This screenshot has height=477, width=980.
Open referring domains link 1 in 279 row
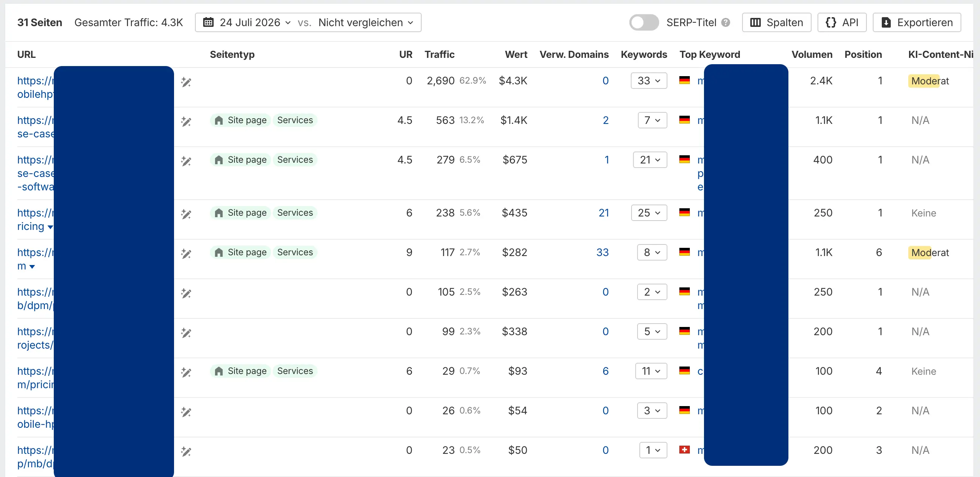pyautogui.click(x=607, y=160)
